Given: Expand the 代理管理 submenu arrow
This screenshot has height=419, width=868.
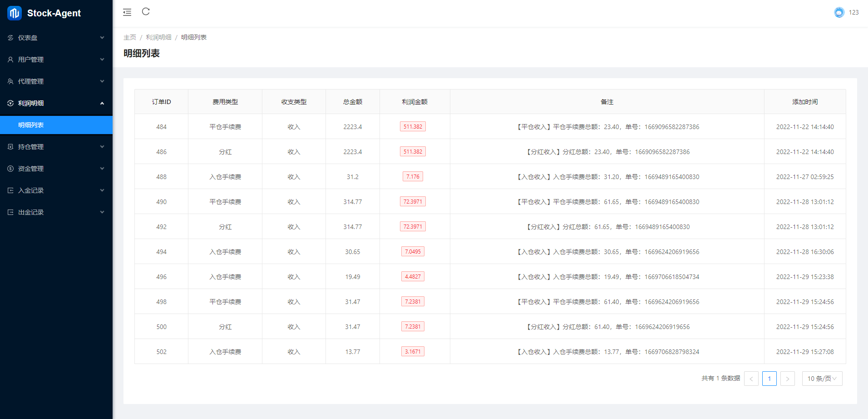Looking at the screenshot, I should [x=102, y=81].
